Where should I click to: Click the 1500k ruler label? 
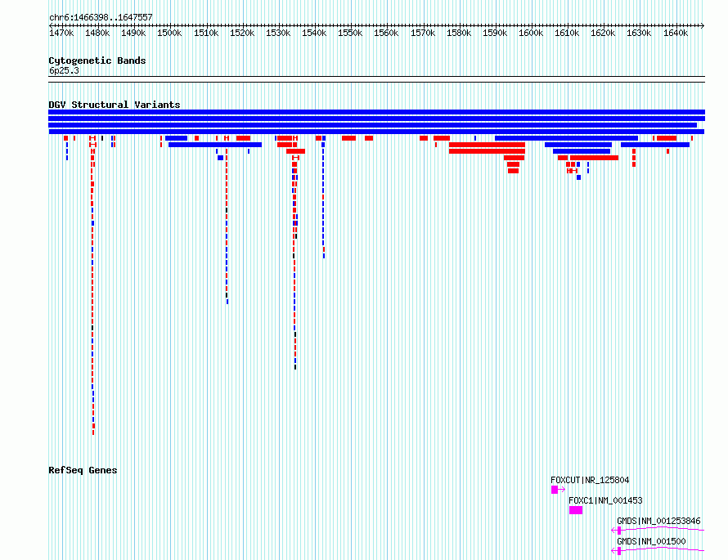coord(169,33)
